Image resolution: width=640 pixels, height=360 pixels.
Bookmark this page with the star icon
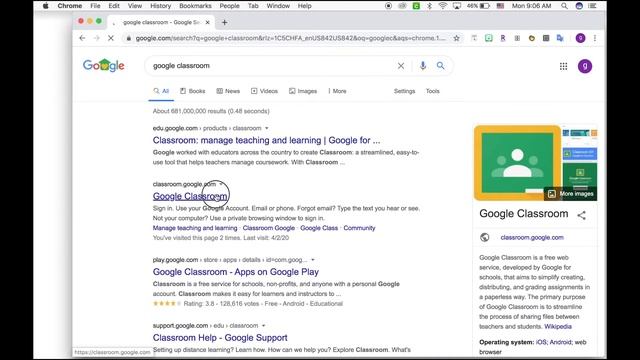tap(456, 38)
